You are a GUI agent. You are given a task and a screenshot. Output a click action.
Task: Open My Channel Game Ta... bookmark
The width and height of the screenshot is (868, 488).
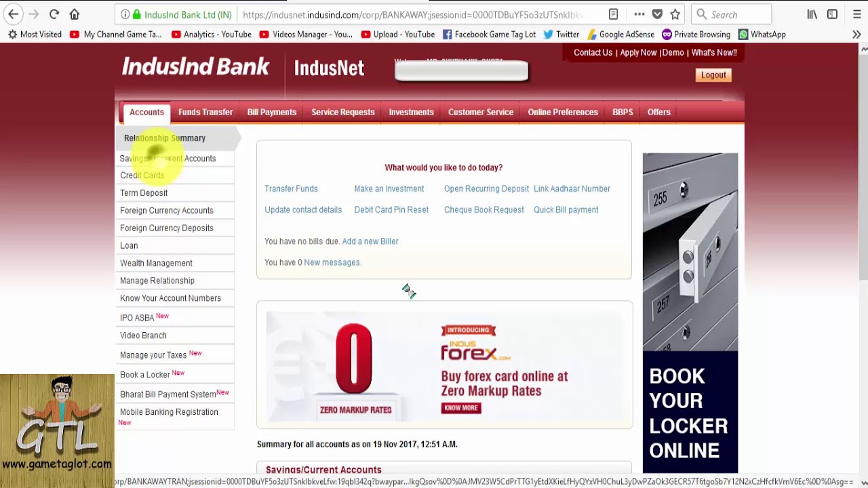coord(115,34)
